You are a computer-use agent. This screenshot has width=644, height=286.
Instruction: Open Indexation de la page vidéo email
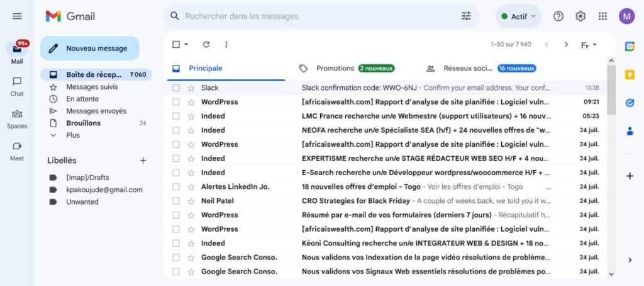click(384, 257)
